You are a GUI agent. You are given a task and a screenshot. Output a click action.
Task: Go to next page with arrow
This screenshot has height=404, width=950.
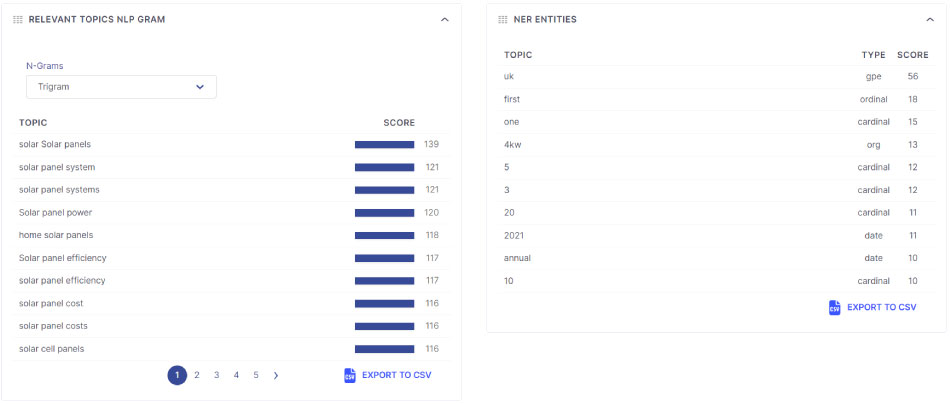pyautogui.click(x=276, y=376)
